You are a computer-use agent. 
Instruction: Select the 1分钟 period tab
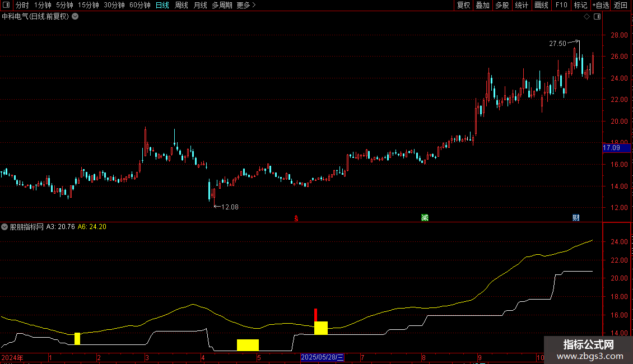pos(43,5)
